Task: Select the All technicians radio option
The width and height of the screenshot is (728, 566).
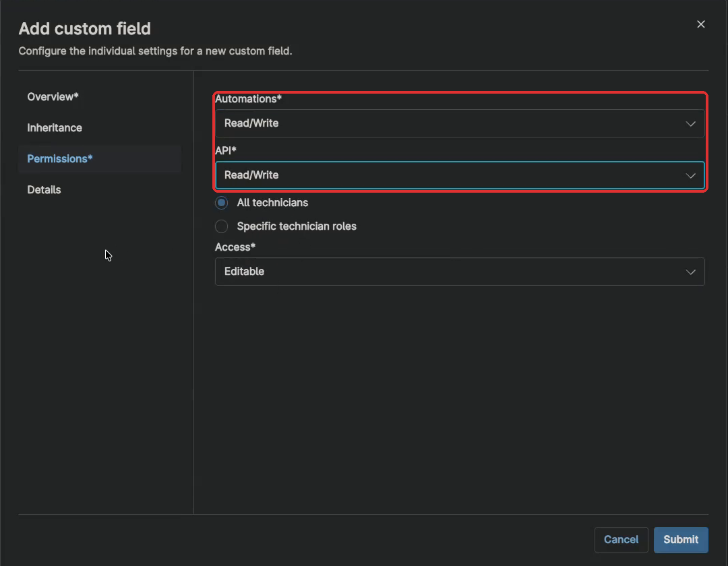Action: click(x=222, y=203)
